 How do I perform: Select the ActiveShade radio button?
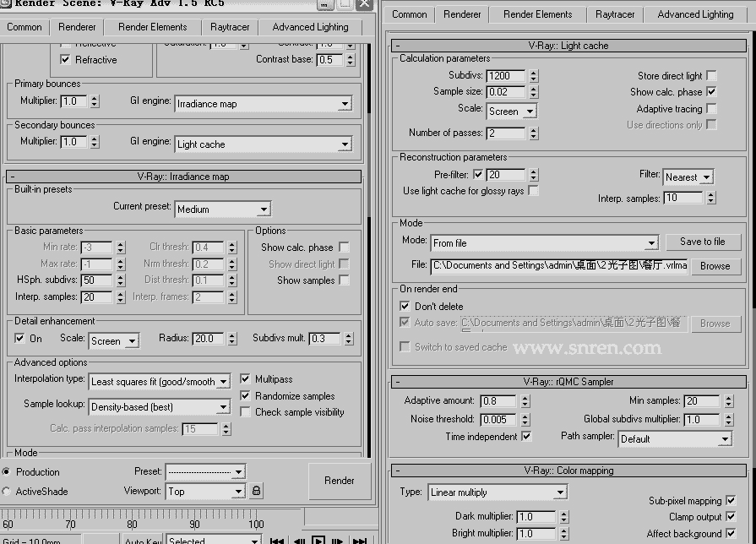coord(6,492)
